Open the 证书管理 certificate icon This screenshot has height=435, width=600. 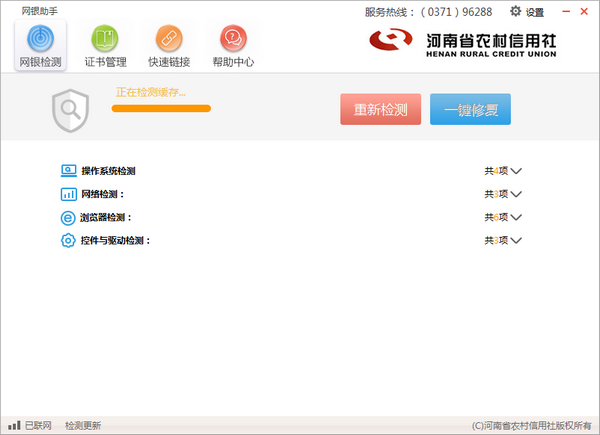coord(105,39)
